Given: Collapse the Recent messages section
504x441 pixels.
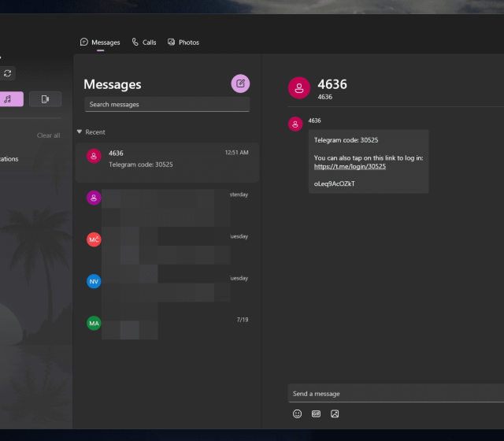Looking at the screenshot, I should (80, 132).
